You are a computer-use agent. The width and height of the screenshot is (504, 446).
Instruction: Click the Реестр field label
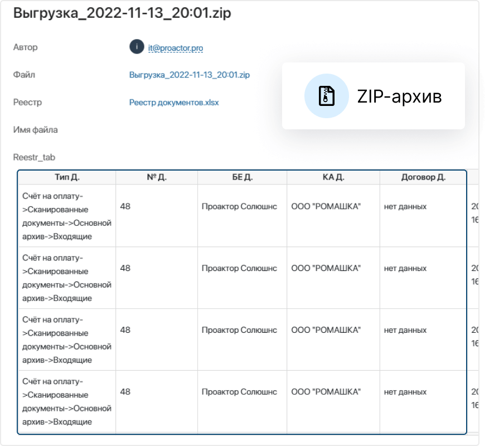coord(28,103)
